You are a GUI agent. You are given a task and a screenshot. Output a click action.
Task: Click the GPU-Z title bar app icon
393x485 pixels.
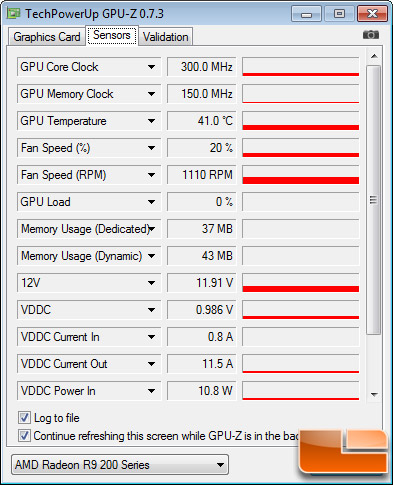pyautogui.click(x=14, y=13)
